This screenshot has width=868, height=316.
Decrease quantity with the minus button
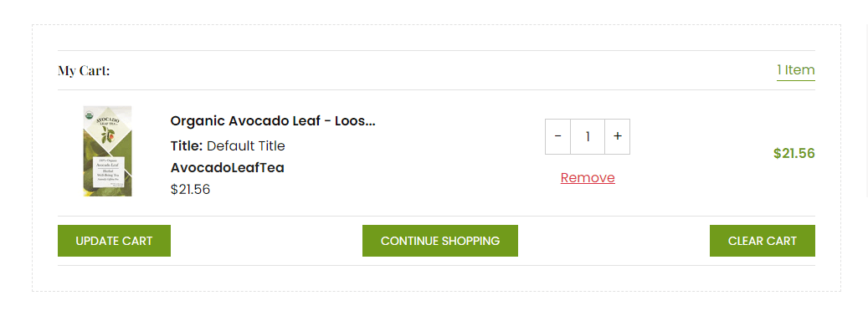(x=557, y=136)
